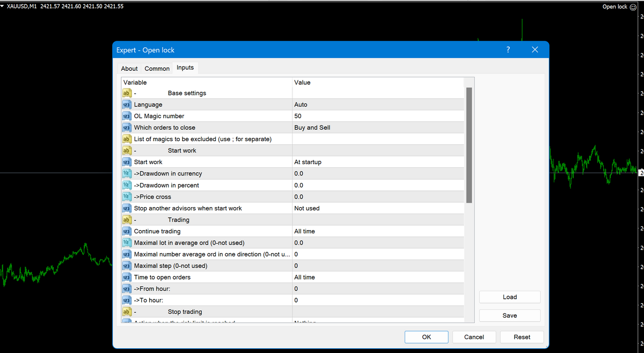Click the inputs list vertical scrollbar thumb
Screen dimensions: 644x353
coord(469,145)
